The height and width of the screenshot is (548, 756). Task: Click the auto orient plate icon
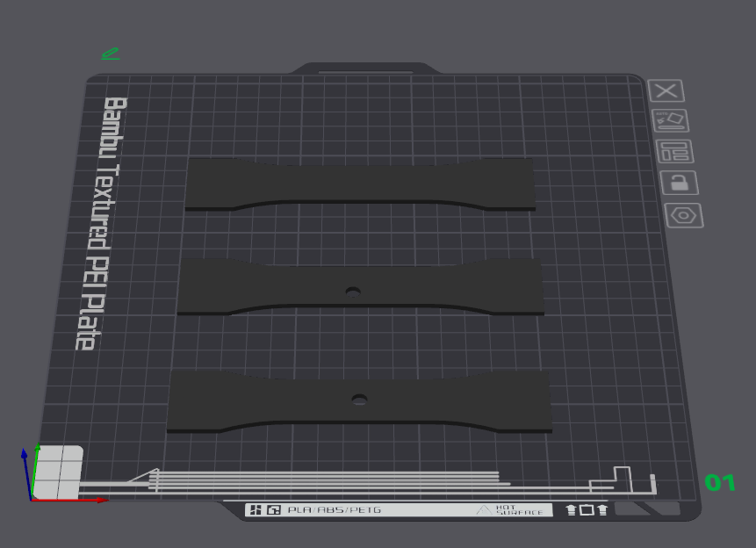[x=671, y=120]
